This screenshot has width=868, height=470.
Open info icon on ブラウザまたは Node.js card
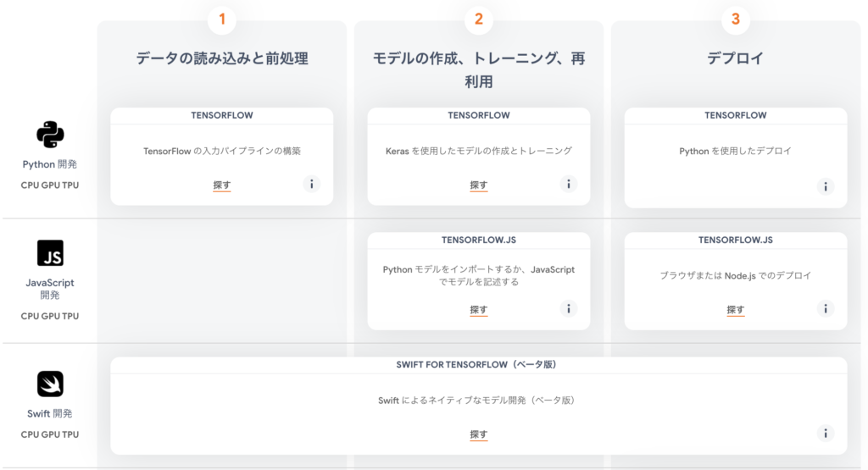pos(826,308)
